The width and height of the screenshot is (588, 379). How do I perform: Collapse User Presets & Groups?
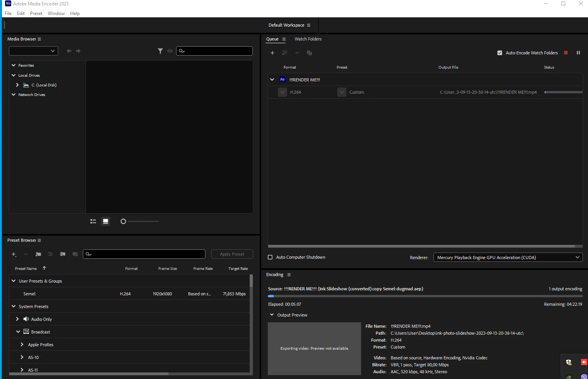[x=13, y=281]
